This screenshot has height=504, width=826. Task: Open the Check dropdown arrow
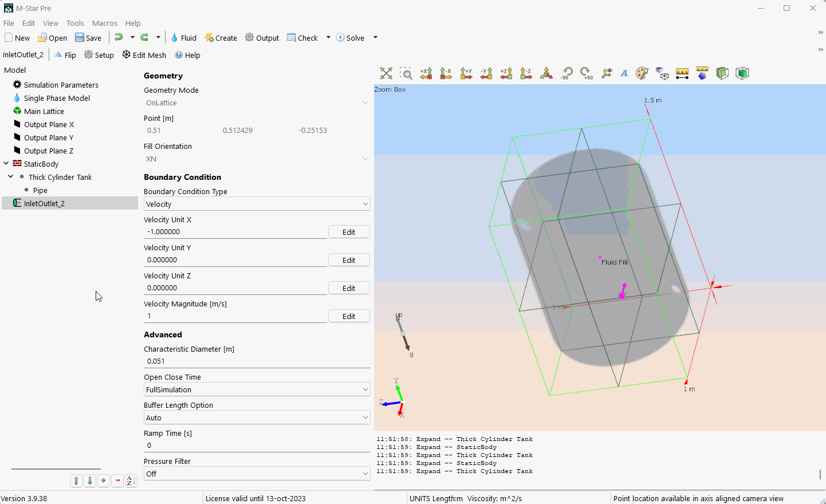328,37
